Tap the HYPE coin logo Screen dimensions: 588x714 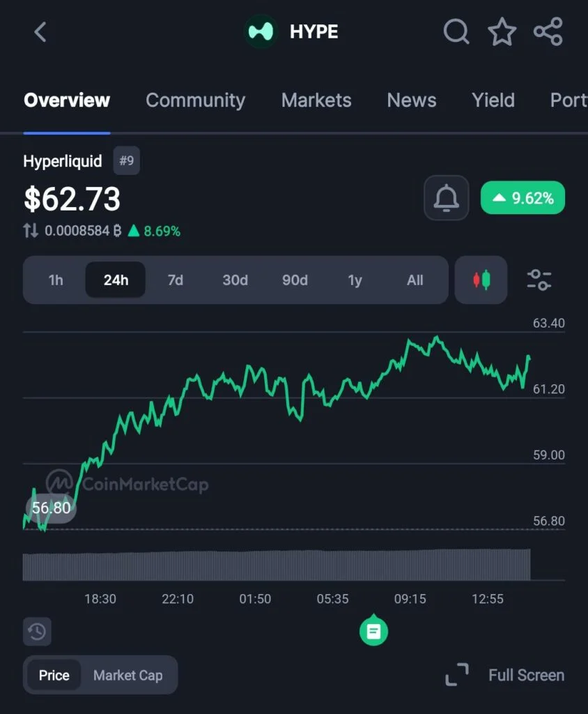click(261, 31)
